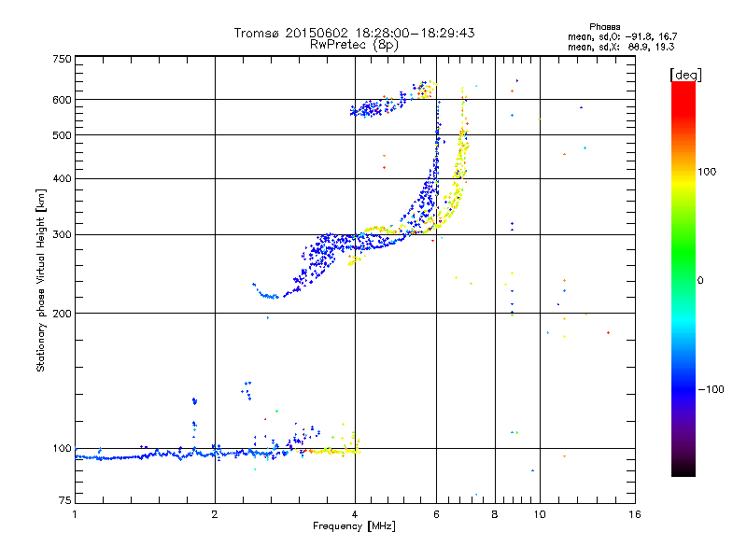Click the 'Frequency [MHz]' axis title
This screenshot has height=560, width=747.
[x=354, y=526]
